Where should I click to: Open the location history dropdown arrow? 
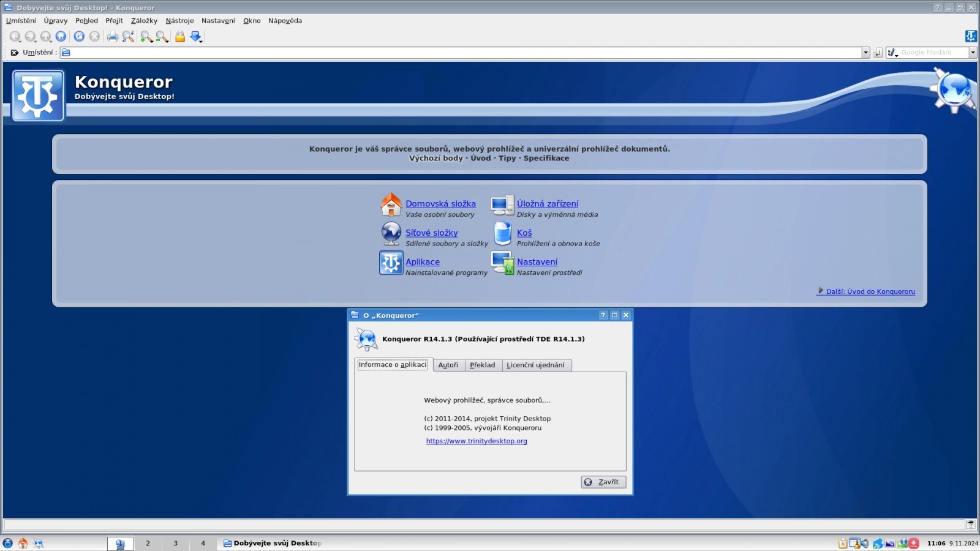coord(865,53)
